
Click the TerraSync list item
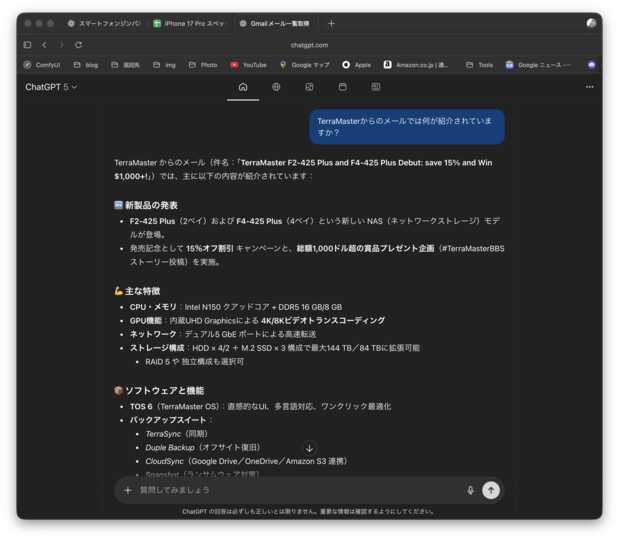coord(176,434)
